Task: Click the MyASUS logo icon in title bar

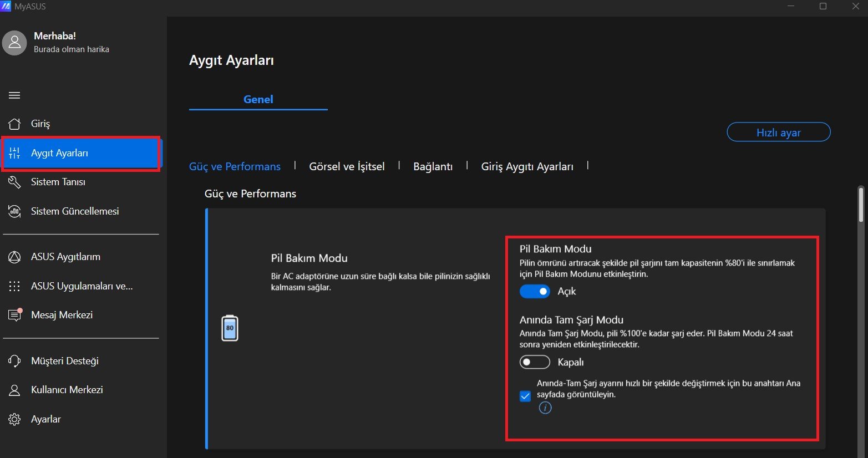Action: pyautogui.click(x=6, y=6)
